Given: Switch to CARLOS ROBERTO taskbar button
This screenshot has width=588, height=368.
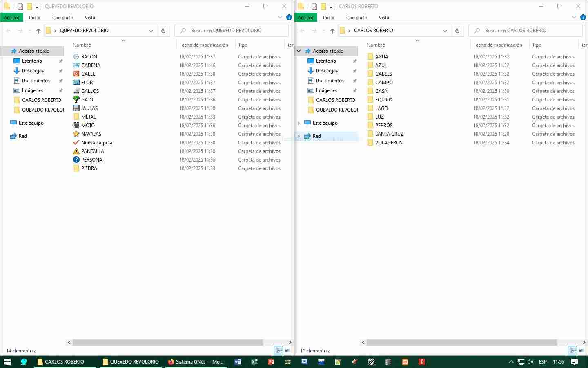Looking at the screenshot, I should pyautogui.click(x=65, y=362).
